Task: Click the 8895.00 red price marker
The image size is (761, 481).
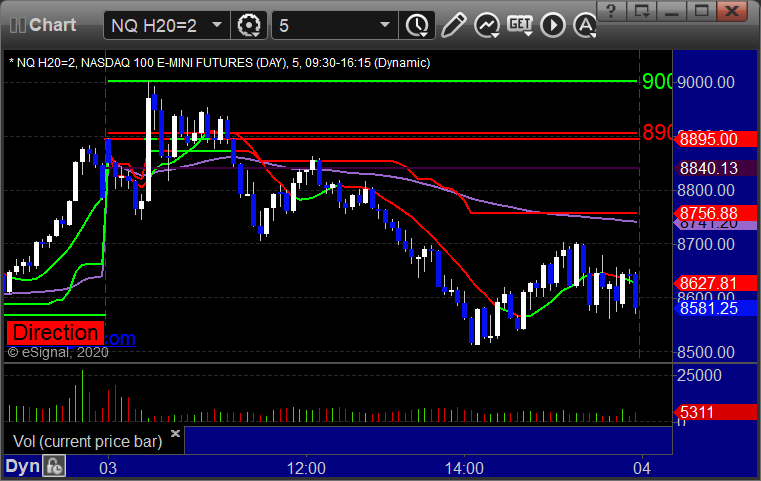Action: (715, 139)
